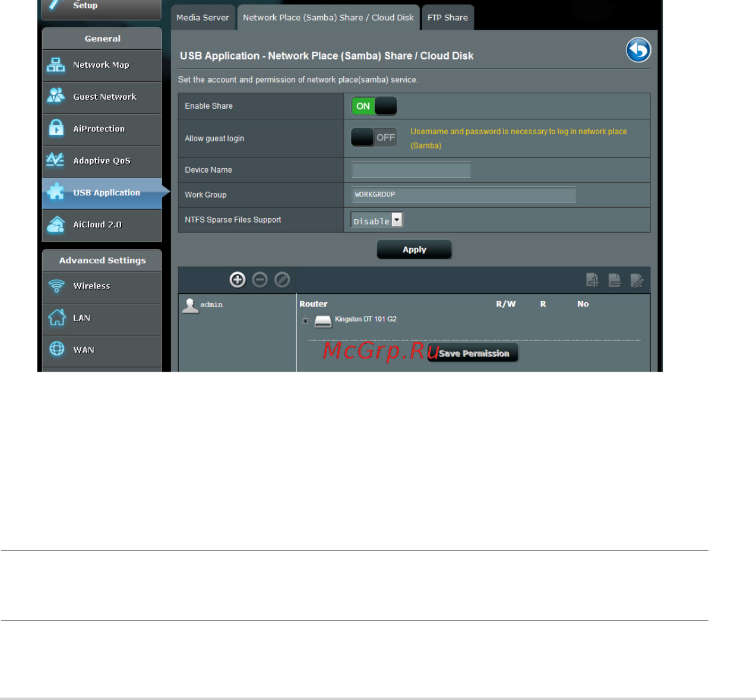Click the Adaptive QoS graph icon
The width and height of the screenshot is (756, 700).
[x=55, y=160]
